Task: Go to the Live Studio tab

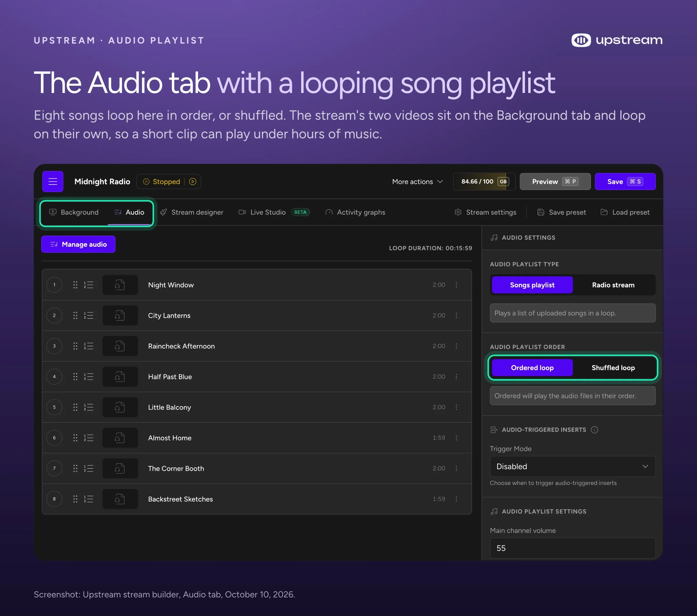Action: [x=274, y=212]
